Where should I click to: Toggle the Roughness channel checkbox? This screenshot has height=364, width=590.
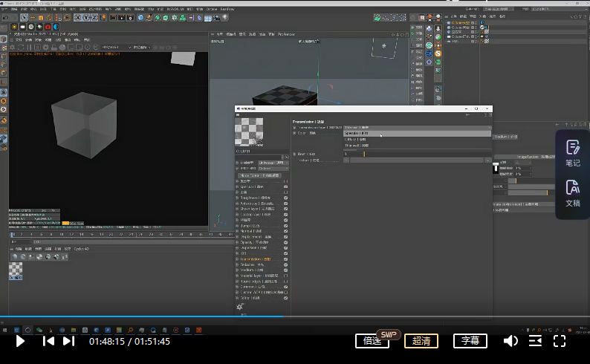coord(285,198)
